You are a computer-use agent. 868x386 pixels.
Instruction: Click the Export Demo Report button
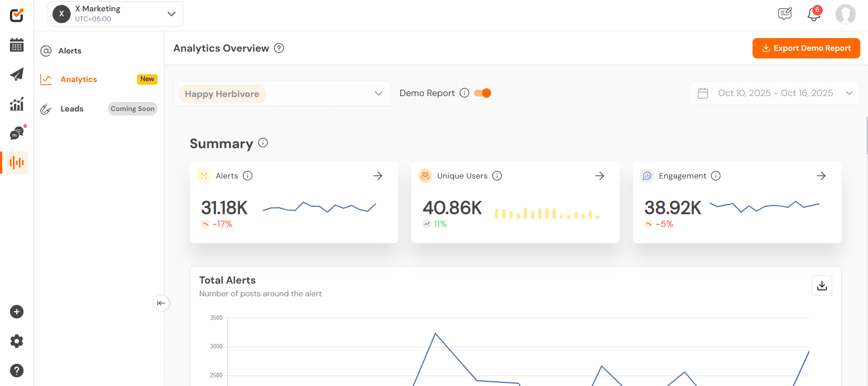pyautogui.click(x=806, y=48)
